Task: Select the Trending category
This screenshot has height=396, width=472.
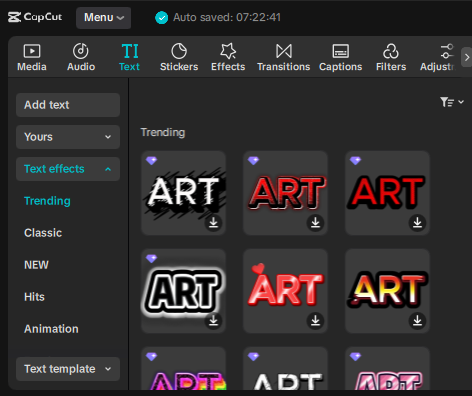Action: point(47,201)
